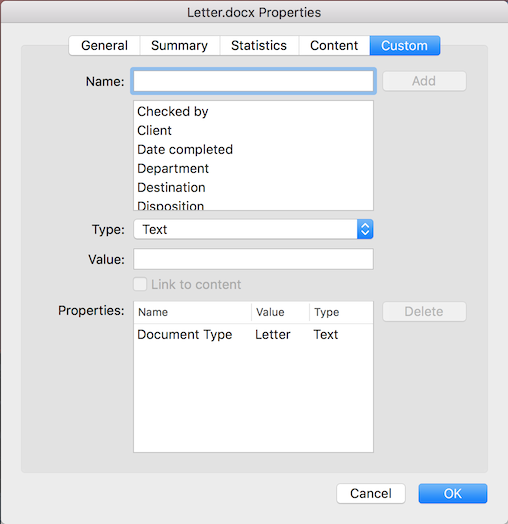
Task: Switch to the General tab
Action: 105,45
